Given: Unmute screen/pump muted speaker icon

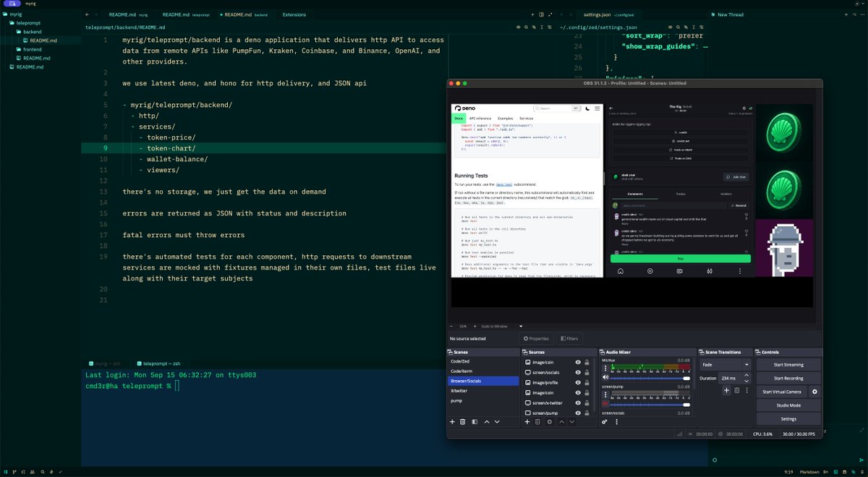Looking at the screenshot, I should tap(605, 404).
